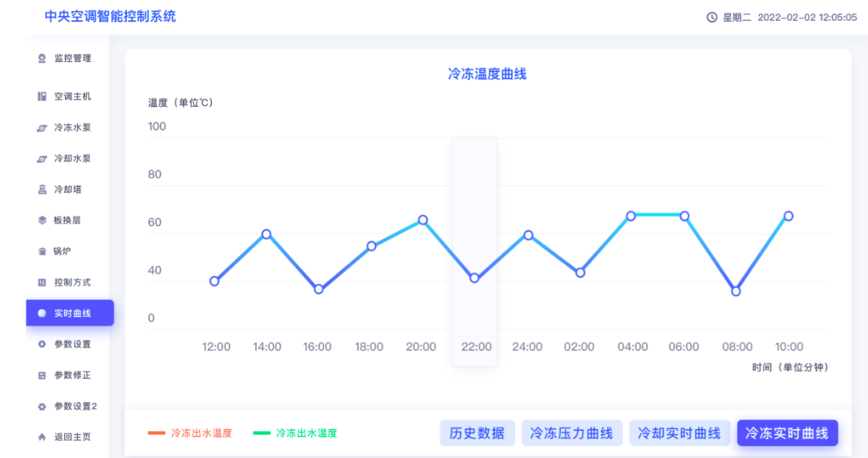Click the 参数设置 gear icon

[42, 344]
